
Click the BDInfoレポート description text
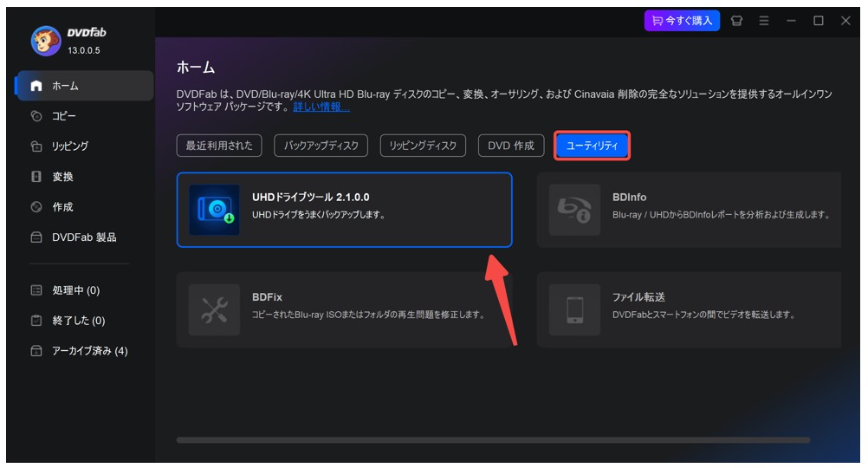[721, 214]
